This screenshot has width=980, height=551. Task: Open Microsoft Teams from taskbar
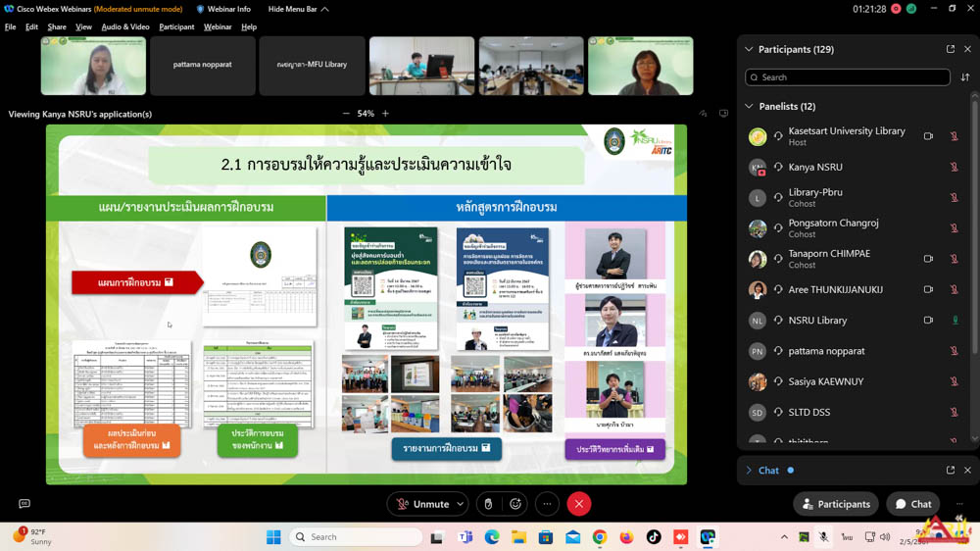[x=465, y=536]
